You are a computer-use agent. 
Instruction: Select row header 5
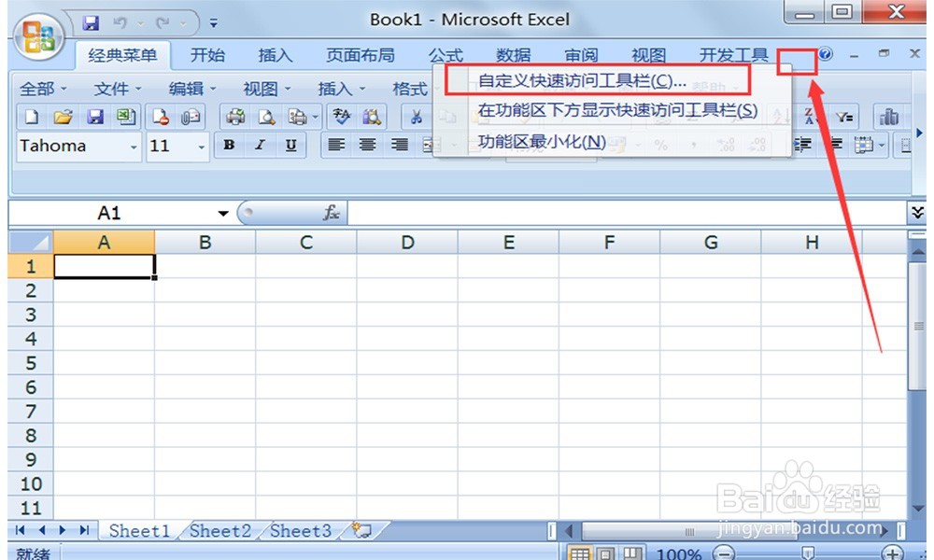pyautogui.click(x=31, y=363)
